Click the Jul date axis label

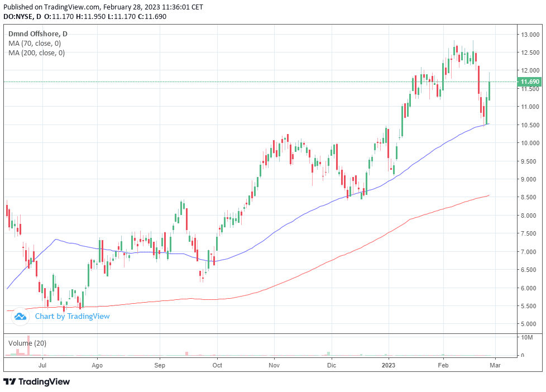(x=42, y=365)
